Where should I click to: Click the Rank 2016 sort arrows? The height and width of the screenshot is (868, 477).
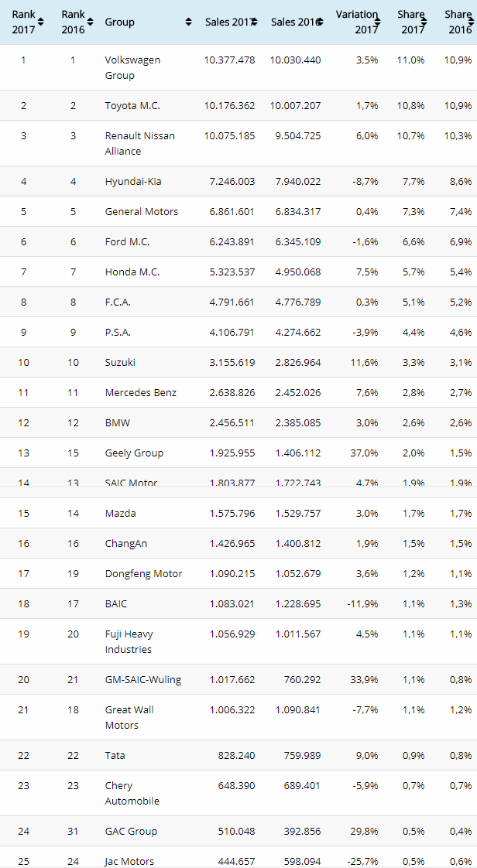click(91, 22)
